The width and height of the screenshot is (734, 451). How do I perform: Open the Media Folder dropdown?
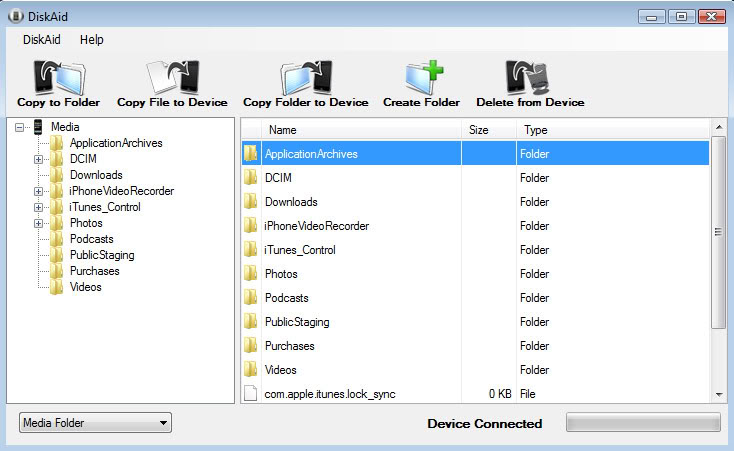[x=95, y=422]
